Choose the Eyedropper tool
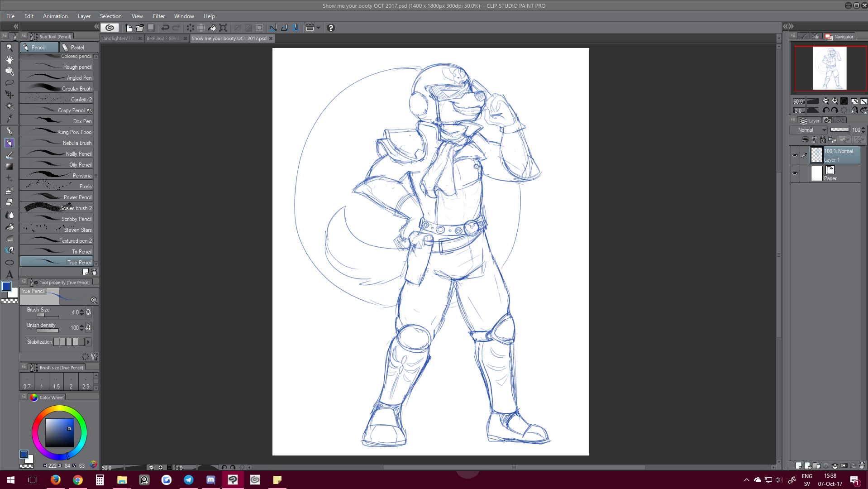This screenshot has width=868, height=489. point(9,119)
